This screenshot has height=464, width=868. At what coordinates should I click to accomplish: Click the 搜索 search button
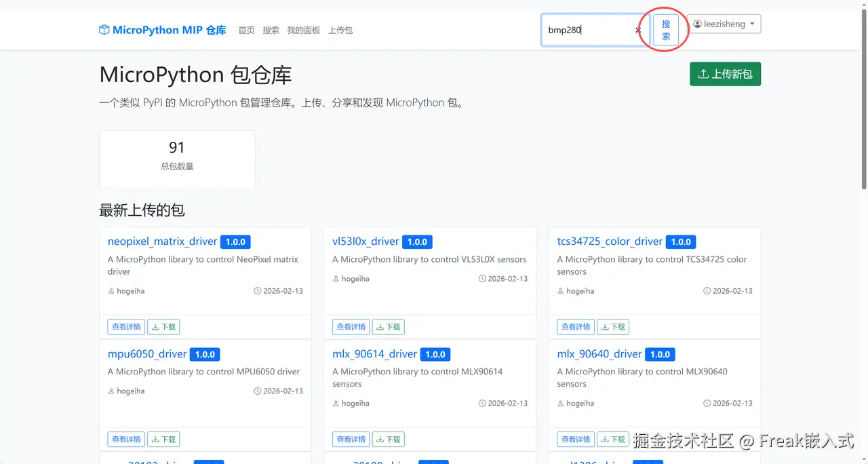666,30
